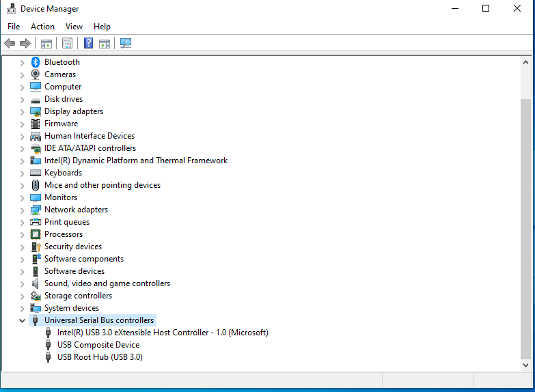Viewport: 535px width, 392px height.
Task: Select USB Root Hub (USB 3.0)
Action: (x=100, y=357)
